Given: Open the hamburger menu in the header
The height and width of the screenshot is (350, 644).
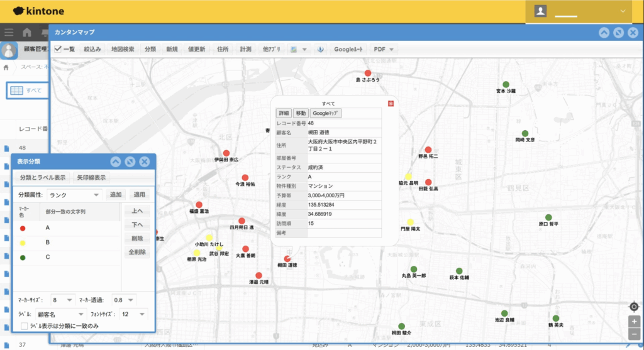Looking at the screenshot, I should 9,32.
